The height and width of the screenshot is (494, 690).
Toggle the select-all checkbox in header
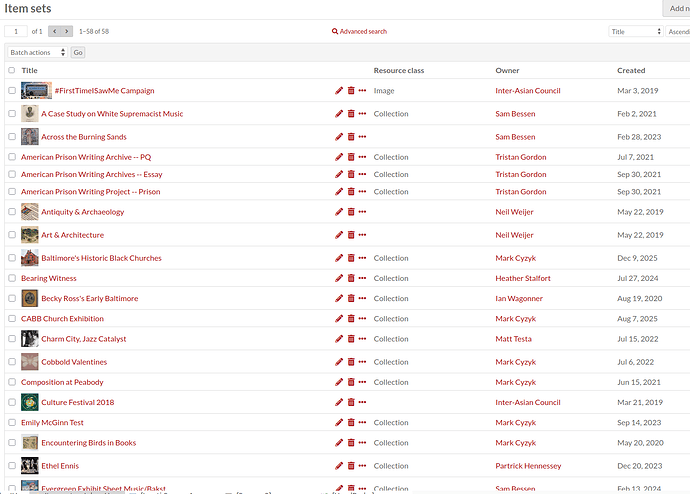coord(12,70)
